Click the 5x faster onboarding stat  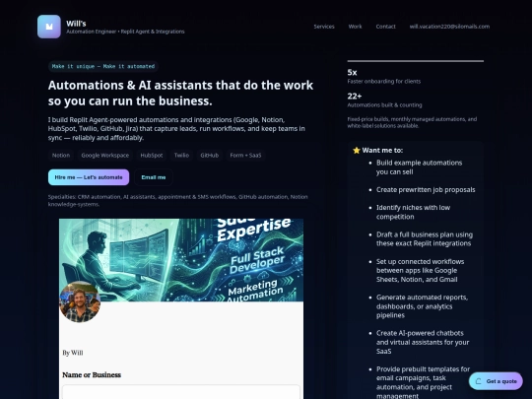click(384, 76)
